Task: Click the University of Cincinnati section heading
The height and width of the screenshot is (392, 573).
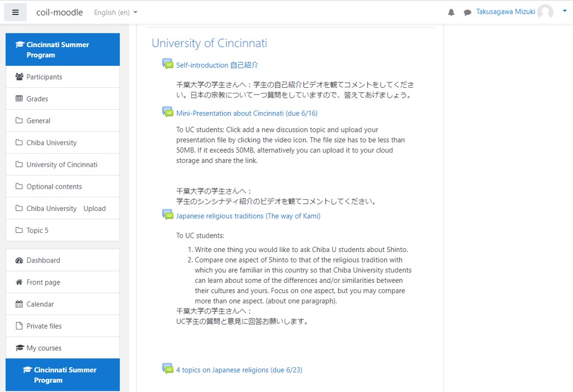Action: point(209,43)
